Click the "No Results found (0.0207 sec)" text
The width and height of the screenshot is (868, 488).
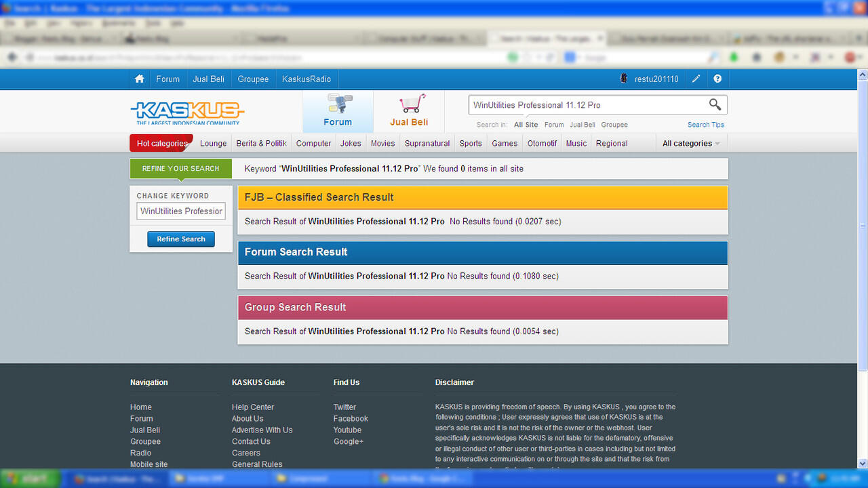click(x=505, y=222)
